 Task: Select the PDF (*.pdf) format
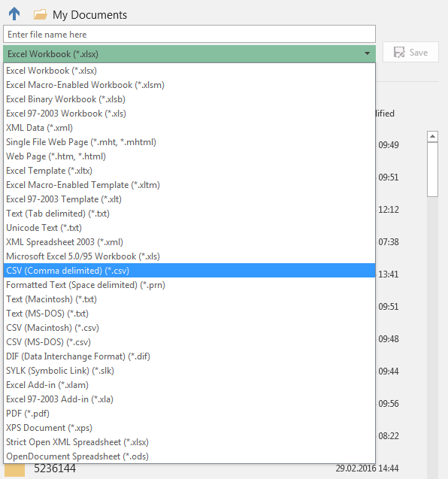pos(189,414)
